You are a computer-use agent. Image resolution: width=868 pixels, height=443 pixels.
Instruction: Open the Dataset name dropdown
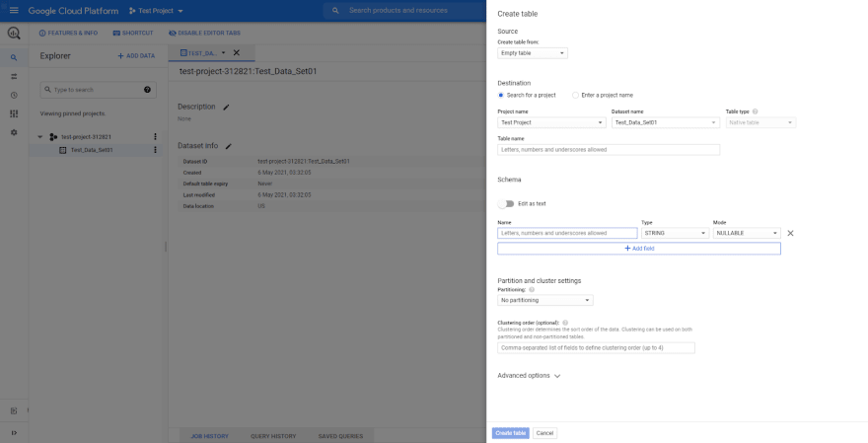point(666,122)
